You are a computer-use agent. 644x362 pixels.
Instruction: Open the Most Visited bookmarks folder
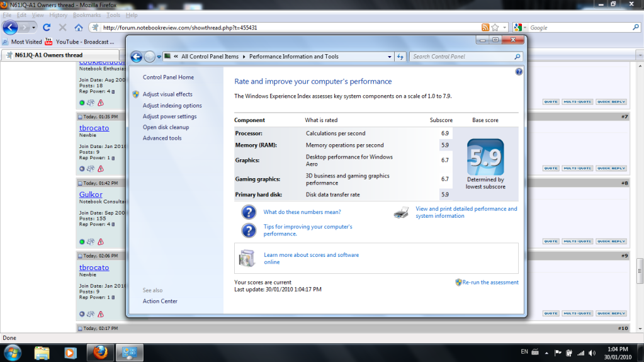[x=22, y=42]
